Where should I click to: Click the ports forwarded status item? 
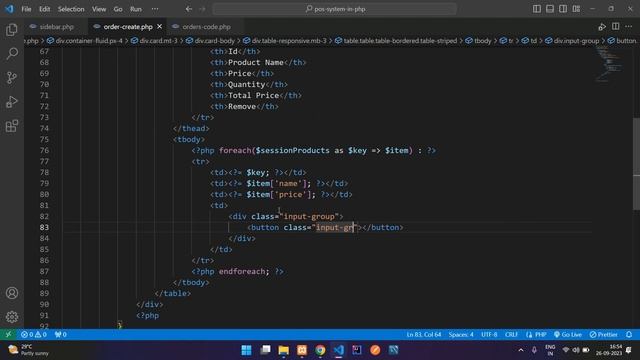click(60, 334)
